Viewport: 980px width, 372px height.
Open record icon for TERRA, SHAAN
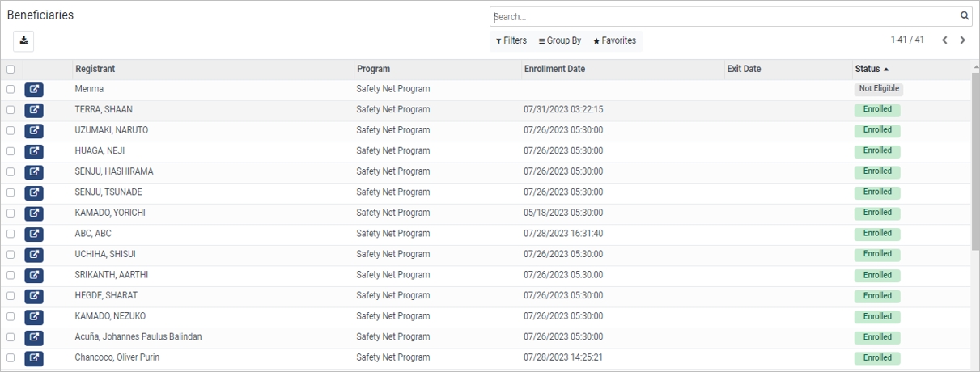[34, 110]
